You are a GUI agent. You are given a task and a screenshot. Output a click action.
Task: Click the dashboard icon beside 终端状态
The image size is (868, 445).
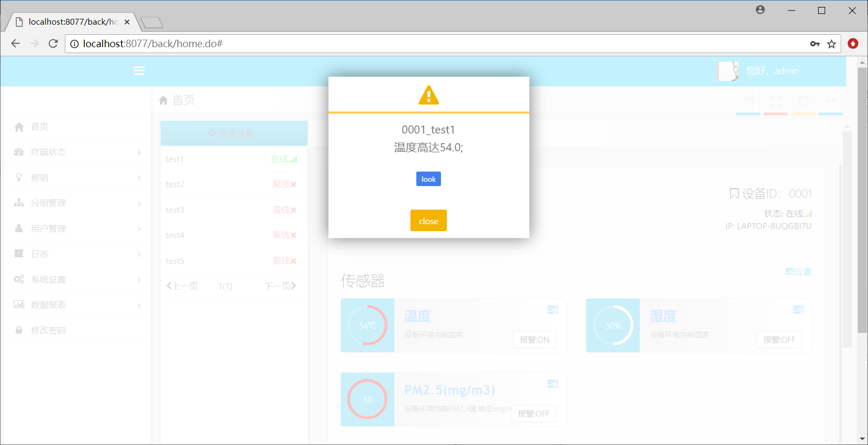pos(19,152)
